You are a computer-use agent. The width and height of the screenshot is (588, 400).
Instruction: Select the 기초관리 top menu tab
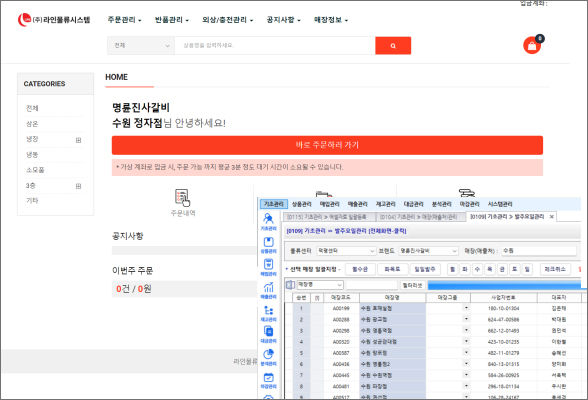point(274,204)
